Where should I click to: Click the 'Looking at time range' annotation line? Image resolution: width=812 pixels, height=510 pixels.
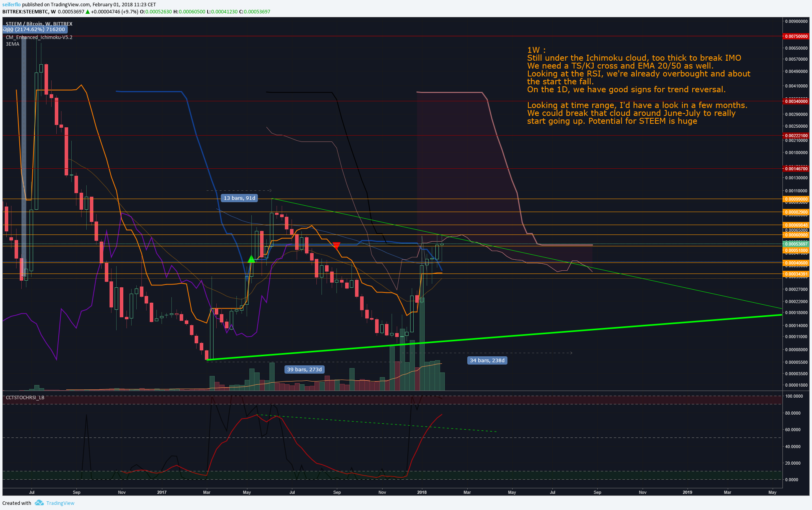tap(637, 105)
